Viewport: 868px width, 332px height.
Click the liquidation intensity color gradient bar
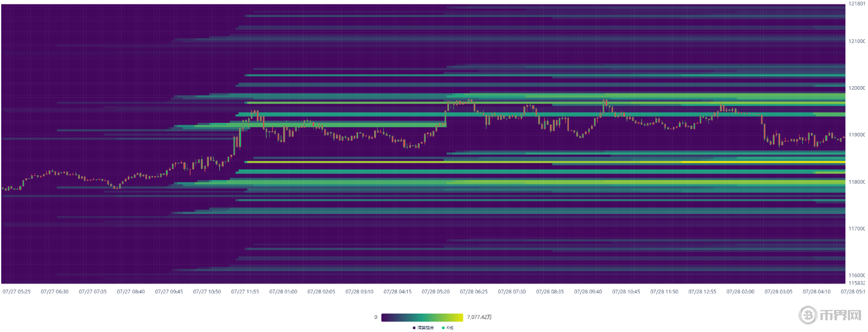coord(422,317)
